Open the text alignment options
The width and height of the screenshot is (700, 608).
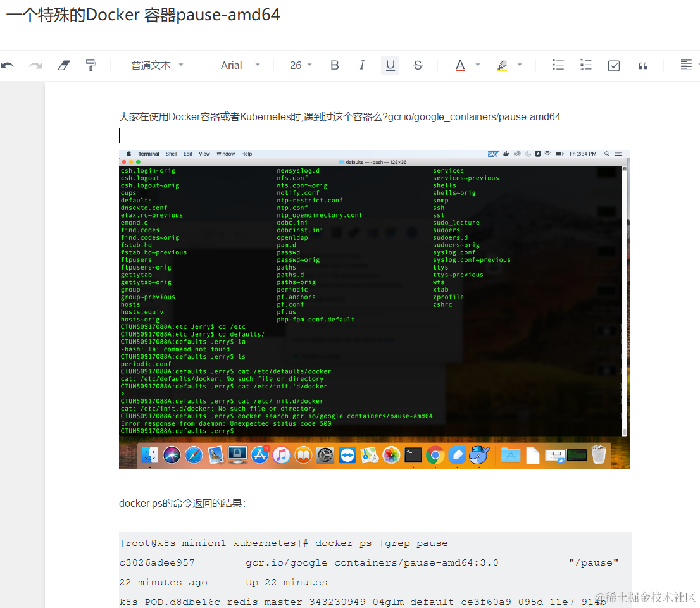[685, 65]
